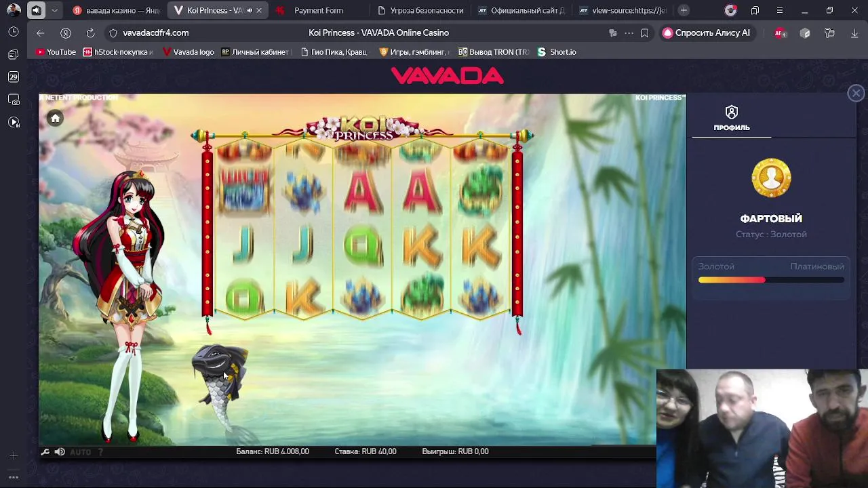Mute the Koi Princess tab audio
868x488 pixels.
[x=250, y=10]
